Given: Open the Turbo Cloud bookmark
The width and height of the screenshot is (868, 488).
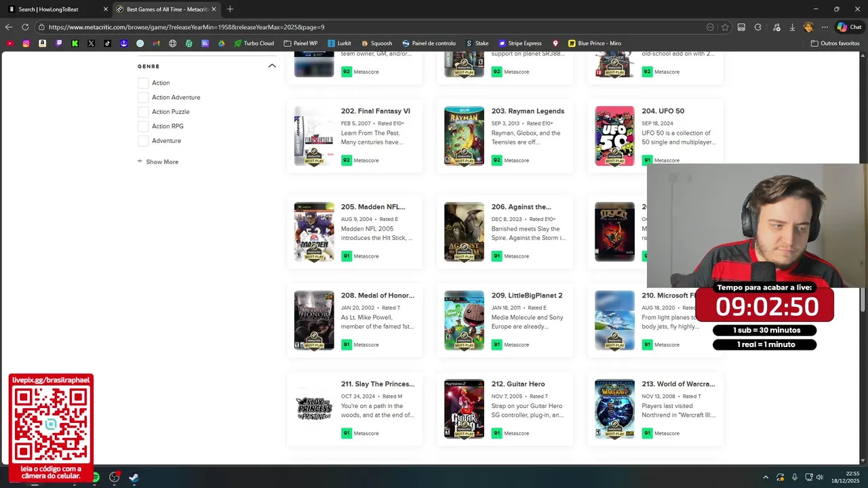Looking at the screenshot, I should (254, 43).
